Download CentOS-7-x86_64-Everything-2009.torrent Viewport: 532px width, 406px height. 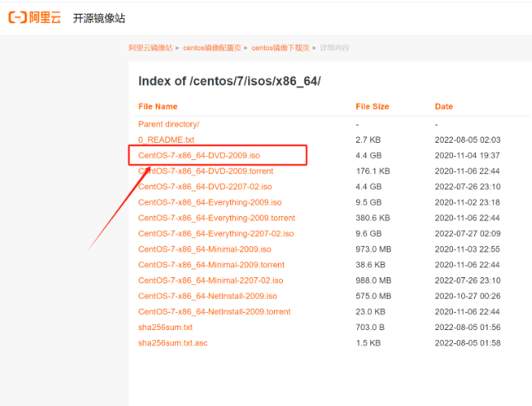[x=217, y=218]
